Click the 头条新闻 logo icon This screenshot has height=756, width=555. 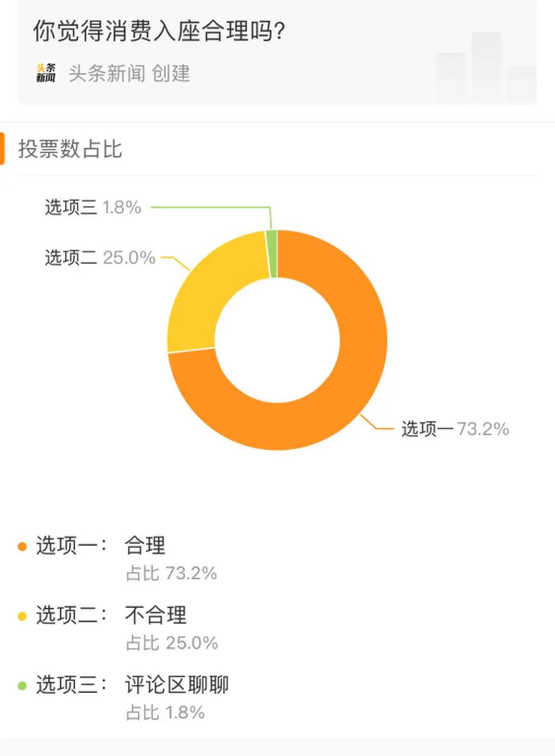coord(46,73)
